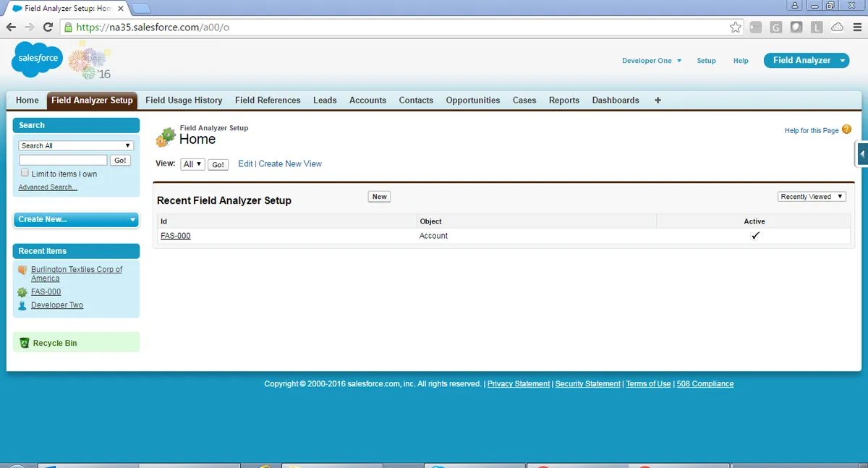The image size is (868, 468).
Task: Click the browser forward arrow
Action: pyautogui.click(x=30, y=27)
